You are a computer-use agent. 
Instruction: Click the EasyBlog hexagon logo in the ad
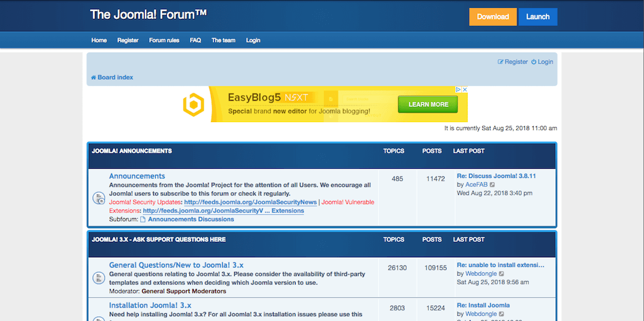(x=193, y=104)
